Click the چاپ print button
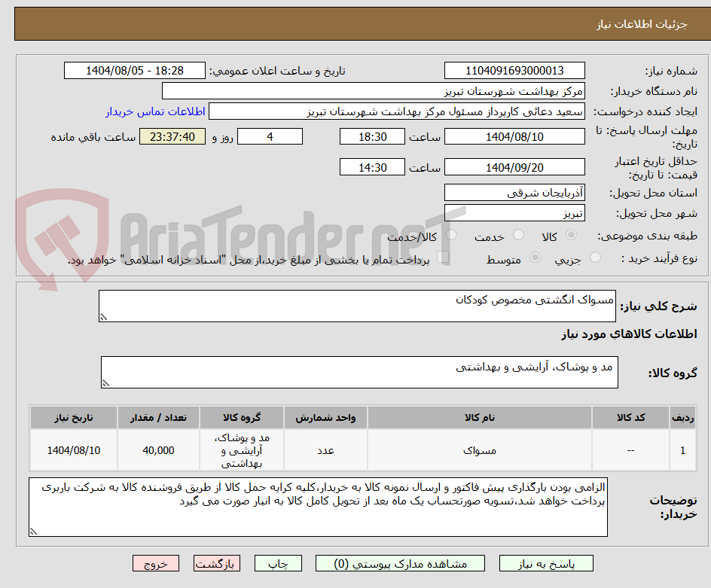The height and width of the screenshot is (588, 711). pos(278,563)
